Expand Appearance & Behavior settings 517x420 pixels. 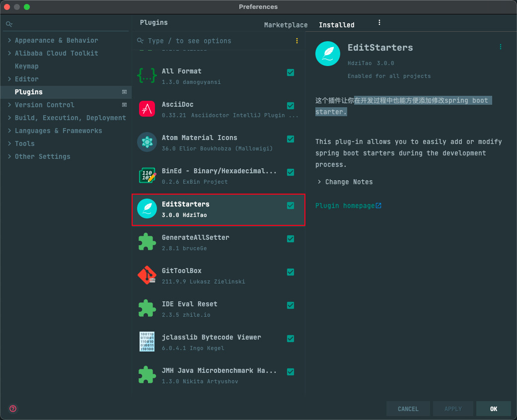(9, 40)
